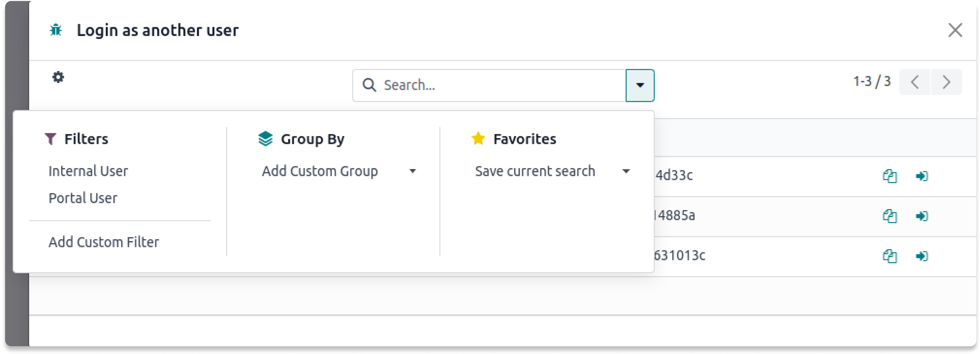
Task: Go to the previous page of records
Action: click(x=915, y=82)
